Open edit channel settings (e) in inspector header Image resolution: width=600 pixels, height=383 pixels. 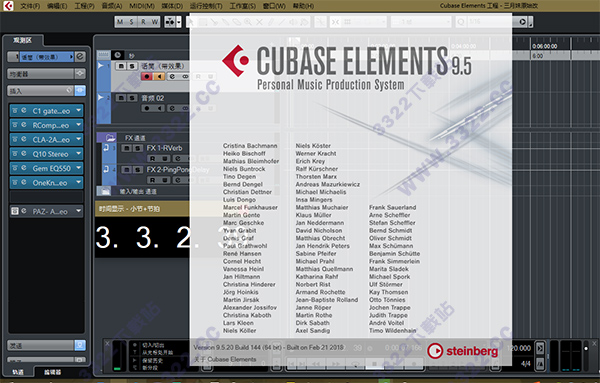[80, 57]
